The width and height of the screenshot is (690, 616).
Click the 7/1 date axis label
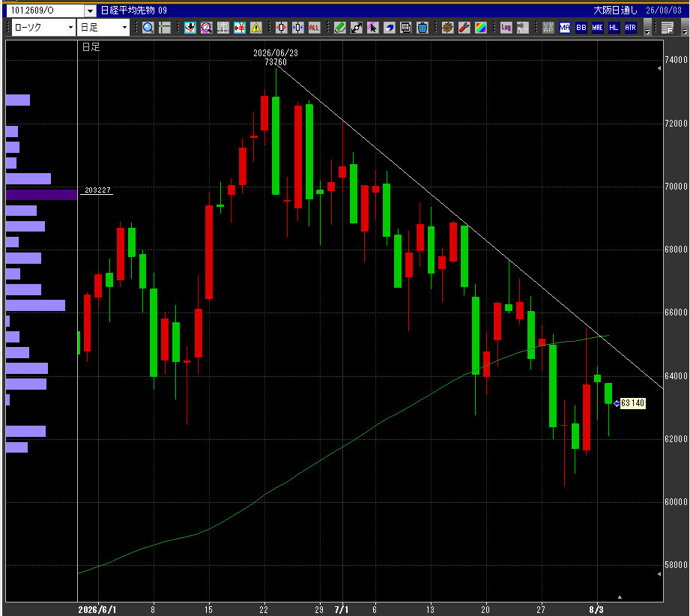pos(342,610)
